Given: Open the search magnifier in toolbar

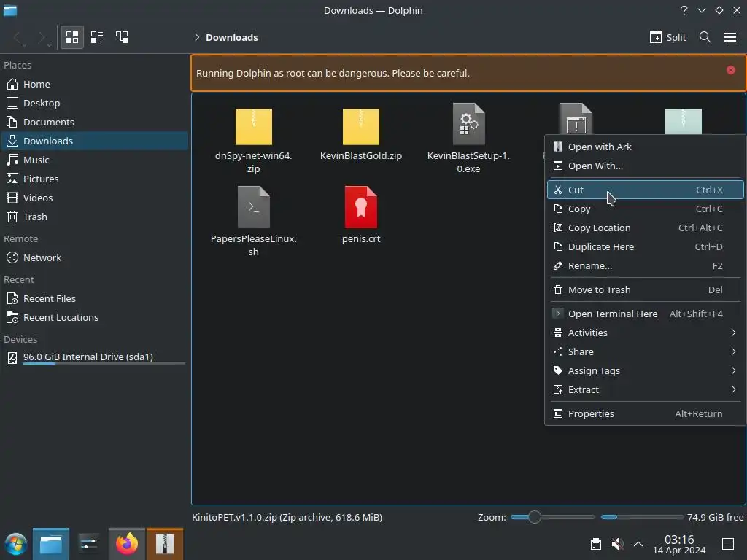Looking at the screenshot, I should 705,37.
